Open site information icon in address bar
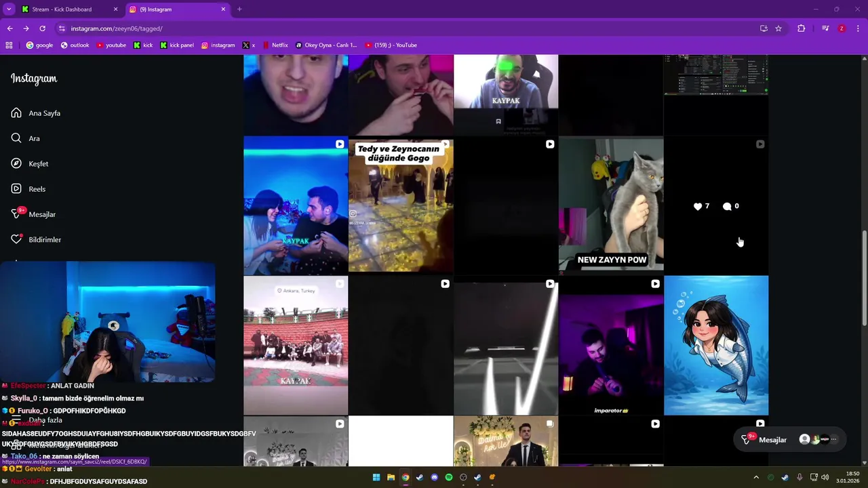The image size is (868, 488). click(x=62, y=28)
